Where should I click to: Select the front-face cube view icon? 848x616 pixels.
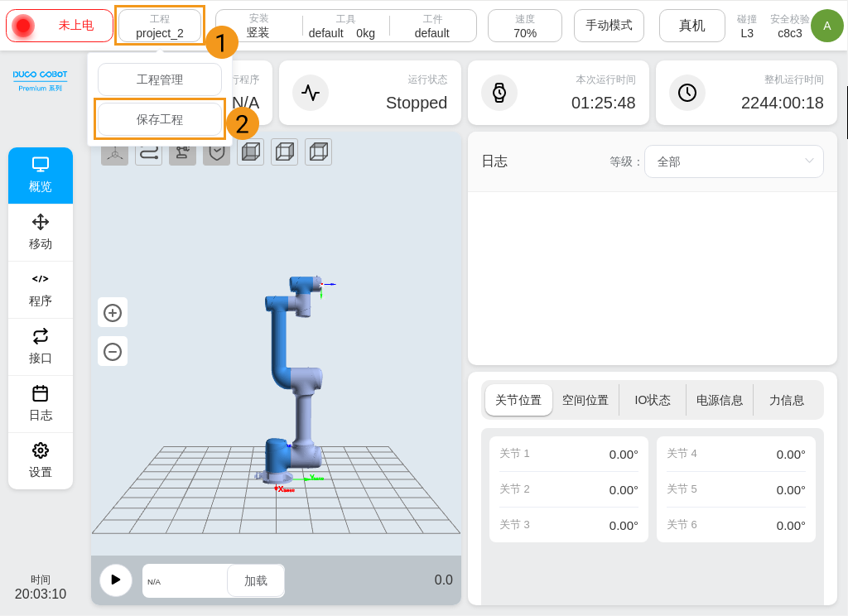point(250,152)
